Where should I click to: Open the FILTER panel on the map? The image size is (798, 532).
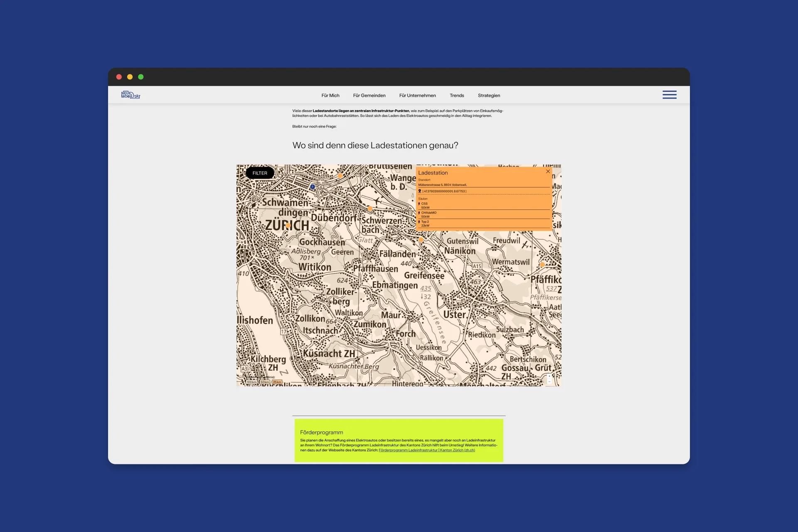click(260, 173)
